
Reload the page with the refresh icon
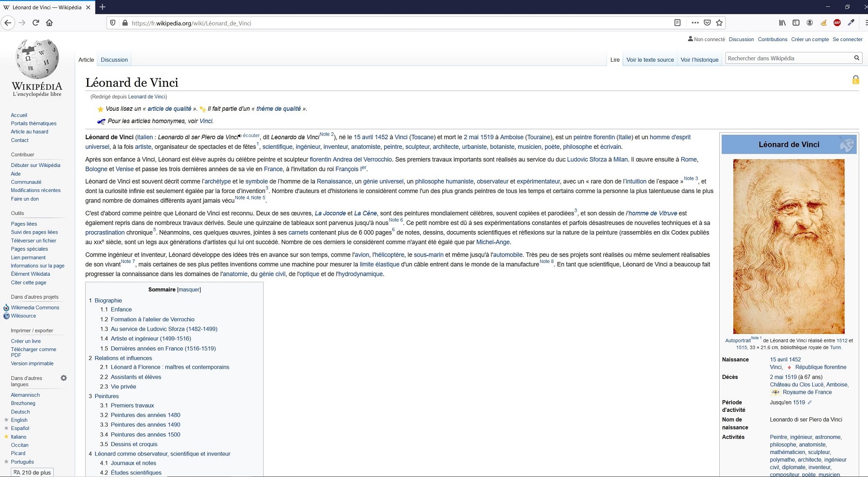click(36, 23)
